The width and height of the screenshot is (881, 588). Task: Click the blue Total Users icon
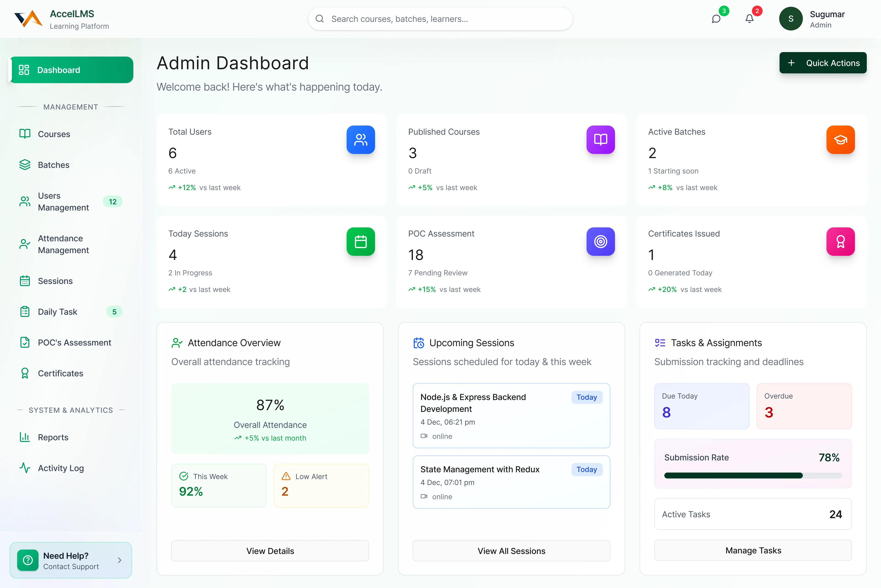tap(360, 139)
